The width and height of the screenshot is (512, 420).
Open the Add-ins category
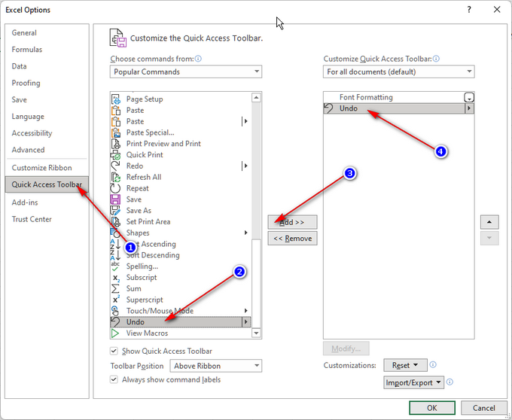25,202
